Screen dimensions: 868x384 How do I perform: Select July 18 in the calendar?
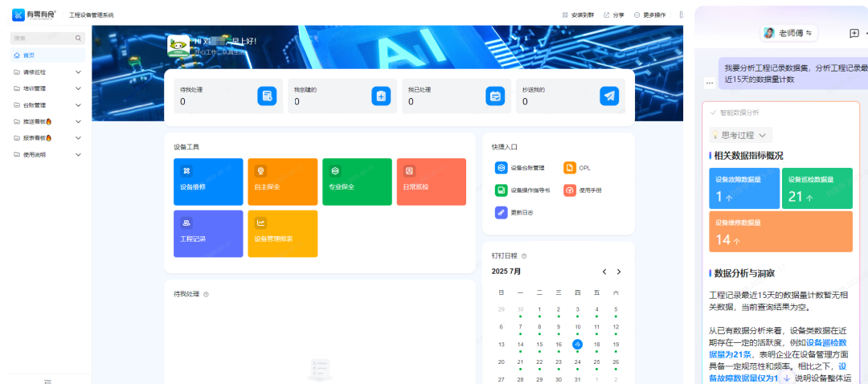pyautogui.click(x=596, y=344)
